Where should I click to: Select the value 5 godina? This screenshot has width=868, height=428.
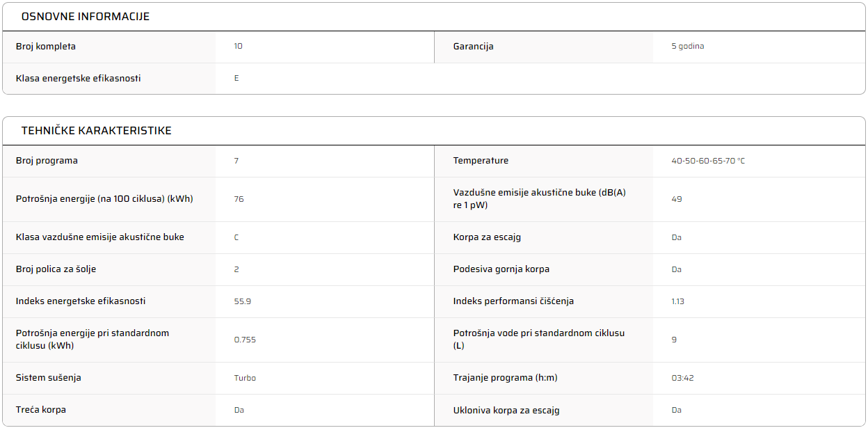pyautogui.click(x=688, y=47)
